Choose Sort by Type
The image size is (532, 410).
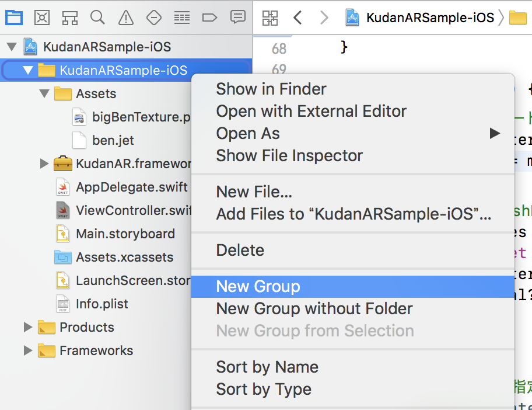[353, 390]
